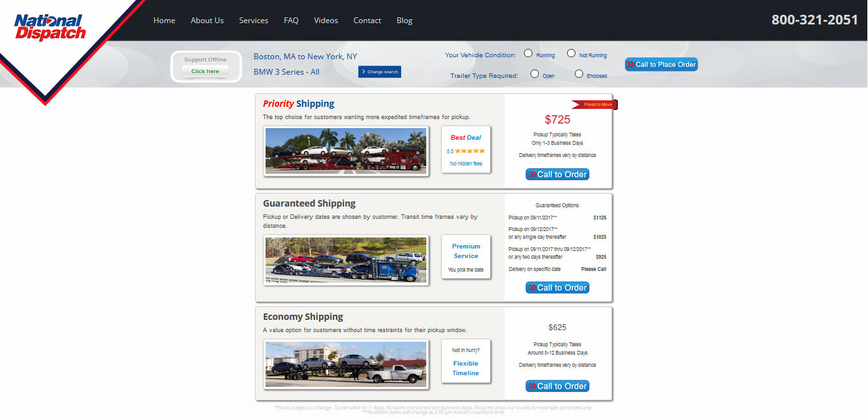Click 'No hidden fees' text

466,163
